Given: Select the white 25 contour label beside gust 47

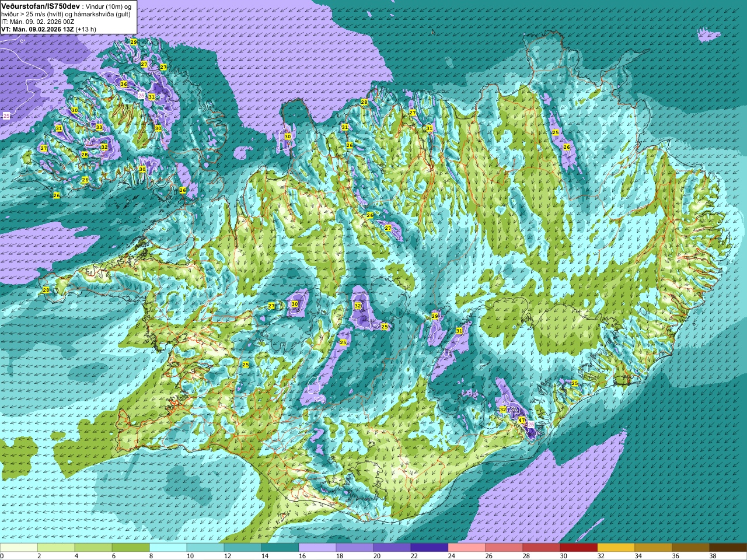Looking at the screenshot, I should coord(531,425).
